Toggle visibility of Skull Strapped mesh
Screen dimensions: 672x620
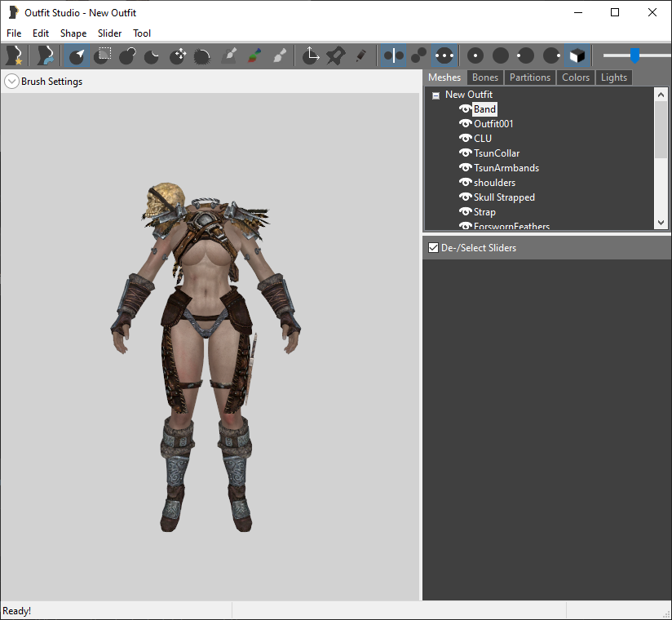click(x=465, y=197)
